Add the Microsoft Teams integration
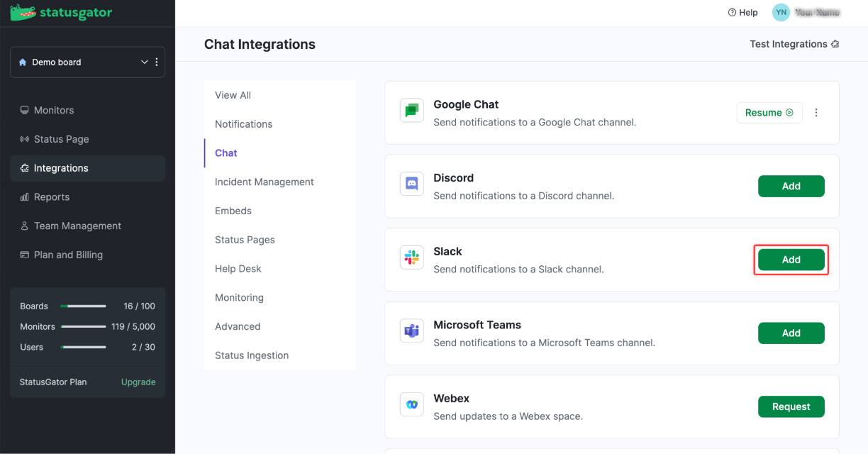This screenshot has width=868, height=454. coord(791,333)
